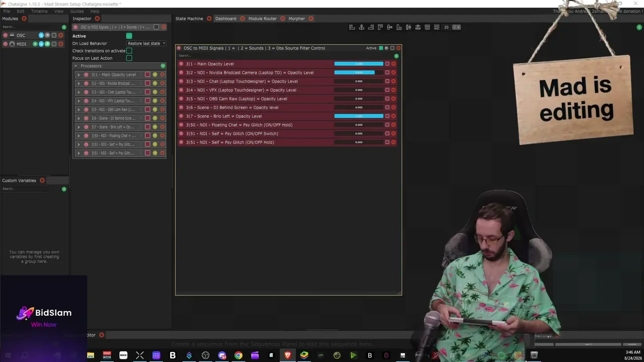Click the grid size field showing 20
Image resolution: width=644 pixels, height=362 pixels.
pos(446,27)
